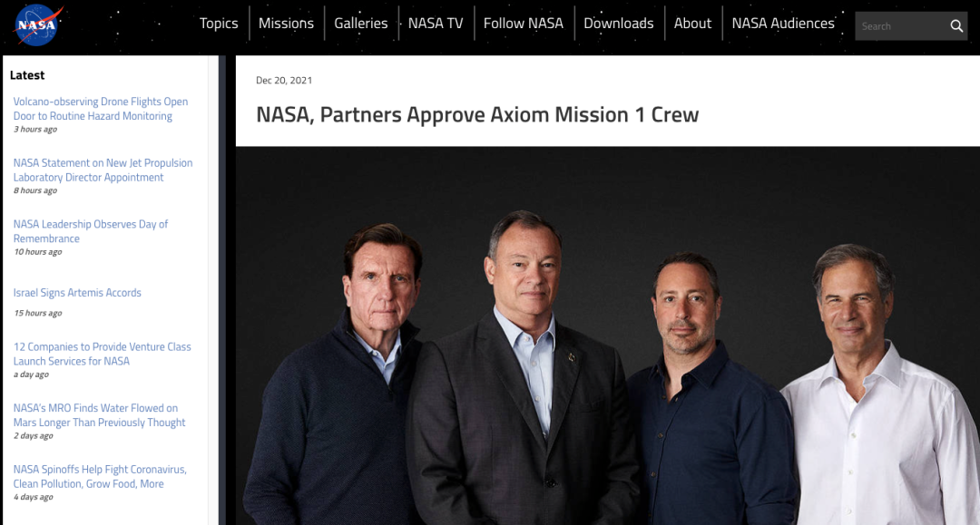Viewport: 980px width, 525px height.
Task: Open the Galleries menu
Action: coord(360,23)
